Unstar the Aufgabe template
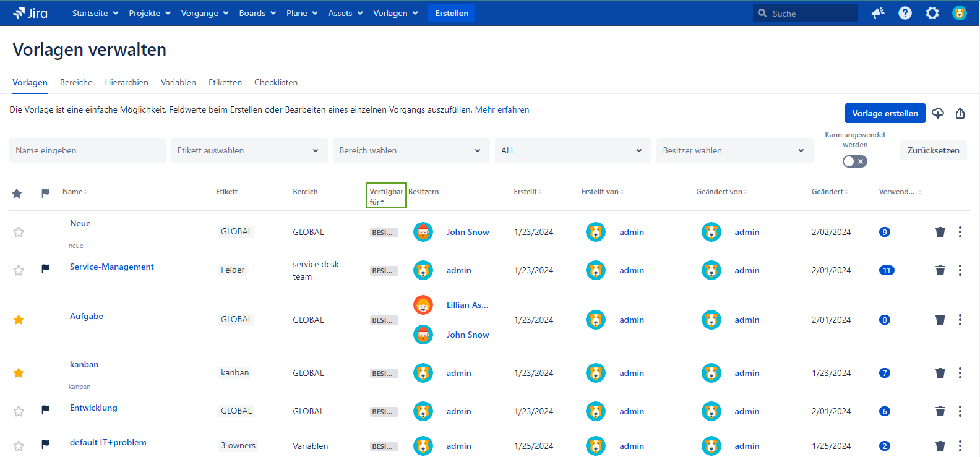 pos(19,320)
